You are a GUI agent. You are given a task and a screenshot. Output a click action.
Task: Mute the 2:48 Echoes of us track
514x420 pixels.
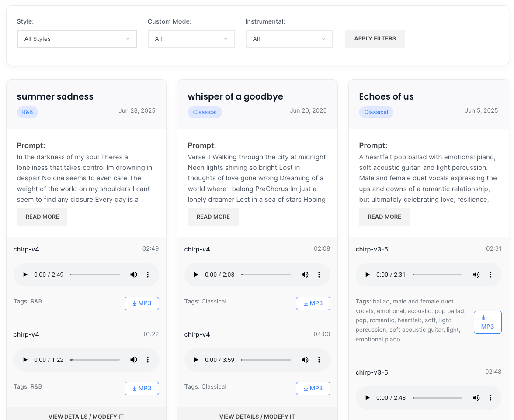(x=476, y=398)
